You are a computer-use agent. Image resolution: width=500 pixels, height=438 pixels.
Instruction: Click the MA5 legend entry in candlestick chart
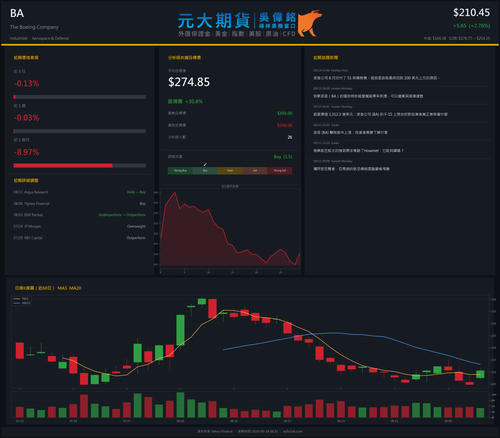[x=22, y=299]
